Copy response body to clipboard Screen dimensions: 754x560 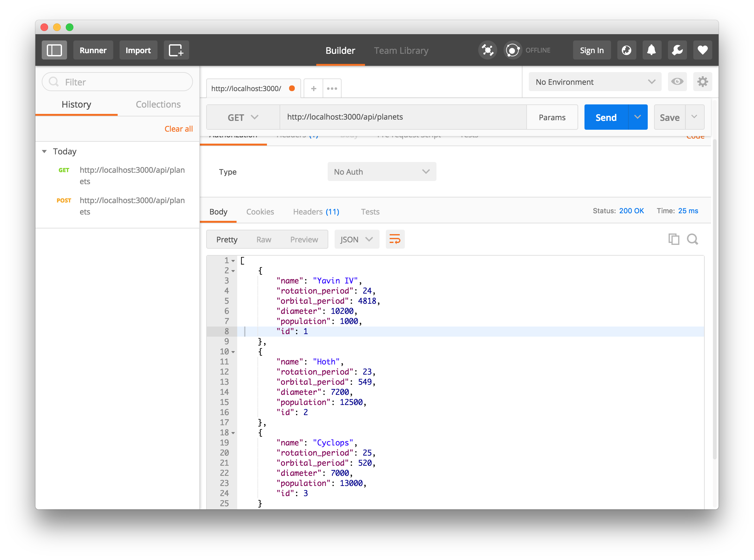[673, 239]
